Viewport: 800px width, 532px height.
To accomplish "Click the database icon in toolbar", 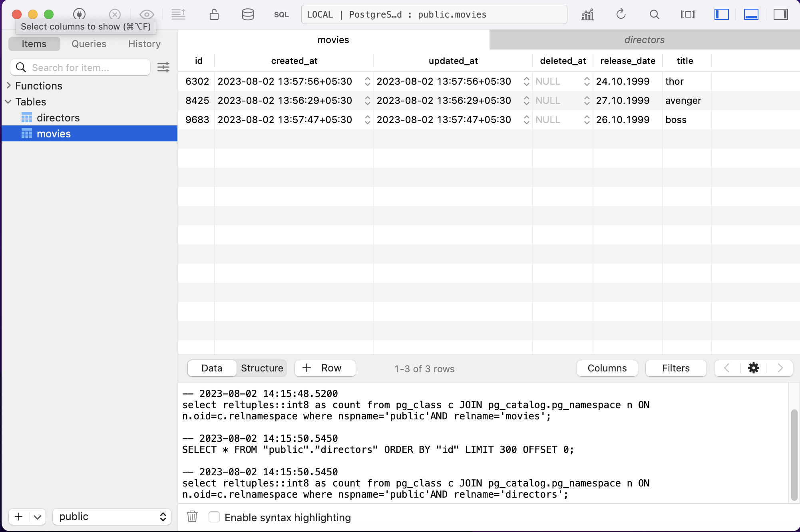I will (248, 15).
